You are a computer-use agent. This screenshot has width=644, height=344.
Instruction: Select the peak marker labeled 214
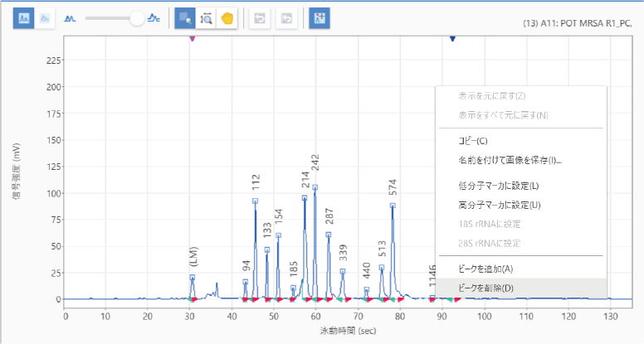point(305,197)
